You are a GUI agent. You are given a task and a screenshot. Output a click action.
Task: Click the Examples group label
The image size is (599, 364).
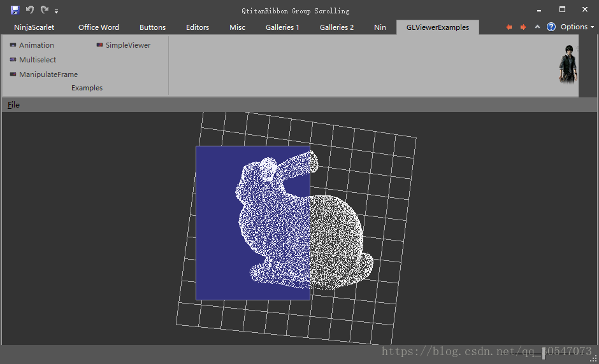(87, 88)
